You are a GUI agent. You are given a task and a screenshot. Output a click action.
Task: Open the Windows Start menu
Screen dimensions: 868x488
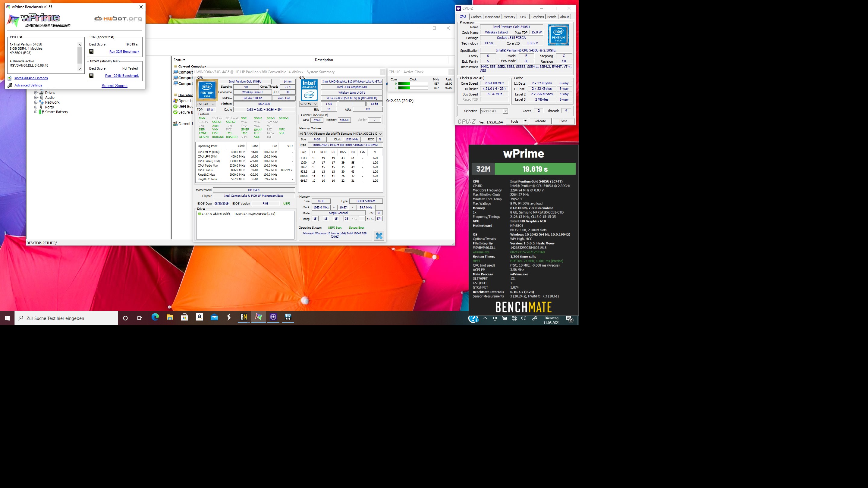coord(7,318)
